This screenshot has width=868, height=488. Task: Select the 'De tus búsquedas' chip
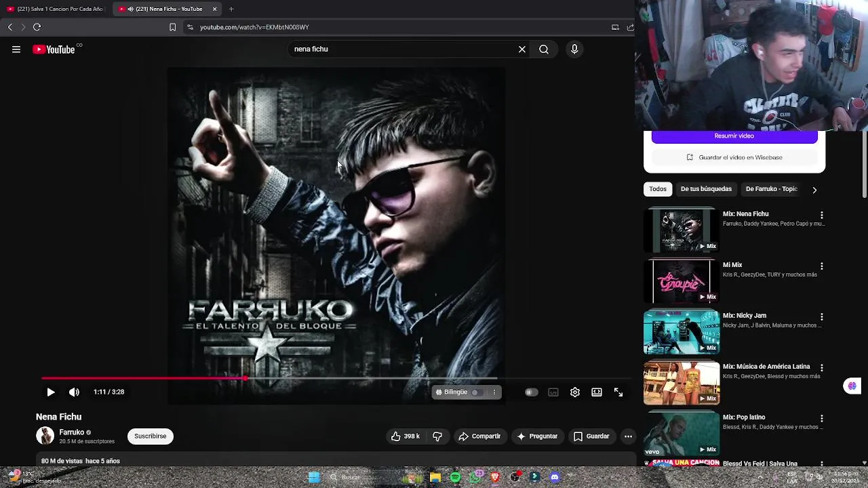coord(706,189)
